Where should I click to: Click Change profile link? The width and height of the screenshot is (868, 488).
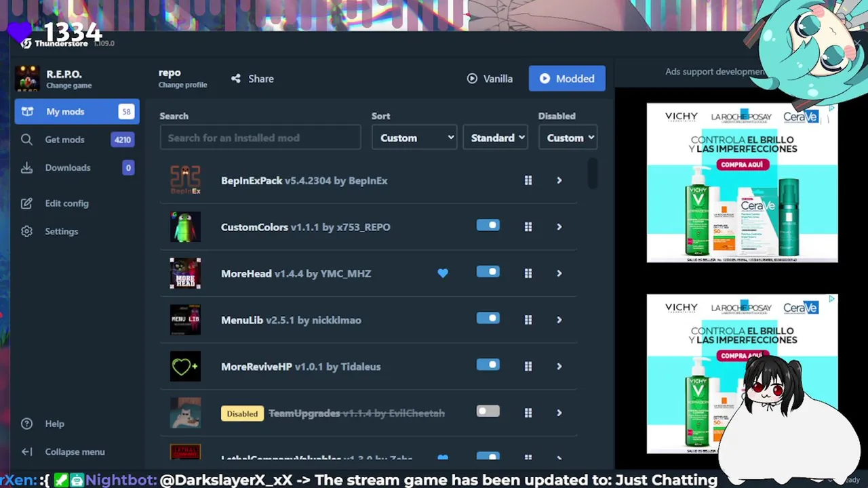pyautogui.click(x=182, y=85)
